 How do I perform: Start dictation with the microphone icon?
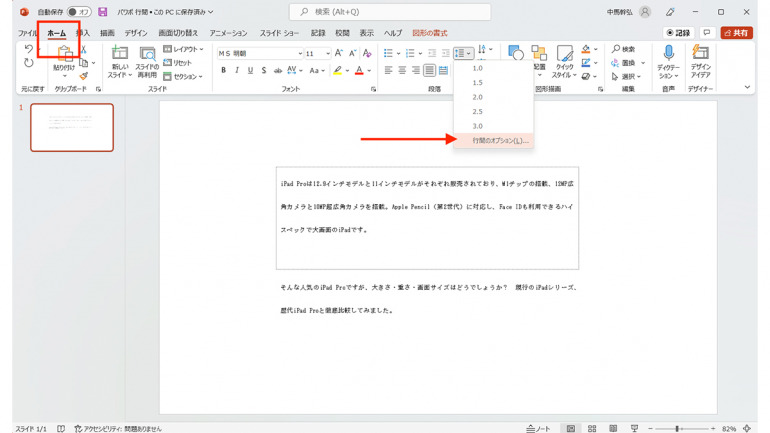coord(668,53)
